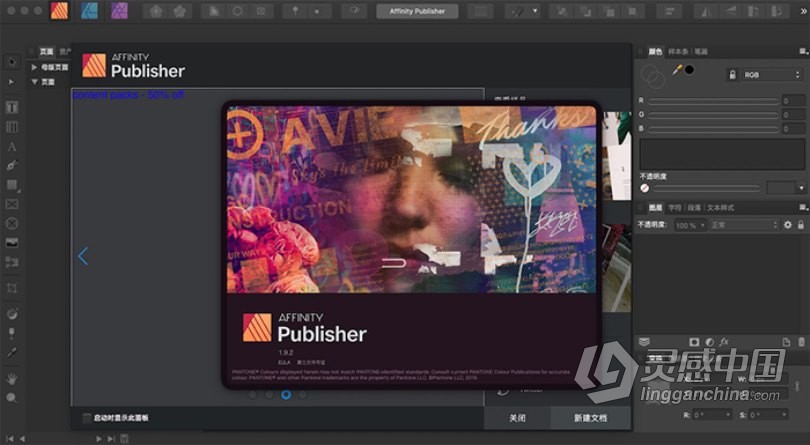Toggle the layer lock icon next to gear
The image size is (810, 445).
pyautogui.click(x=801, y=225)
